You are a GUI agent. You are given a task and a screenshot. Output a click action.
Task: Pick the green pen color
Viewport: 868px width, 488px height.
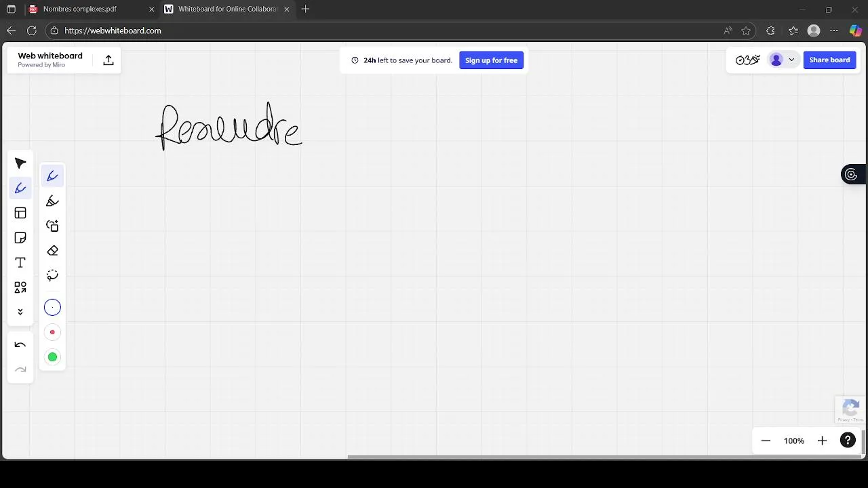(x=52, y=357)
